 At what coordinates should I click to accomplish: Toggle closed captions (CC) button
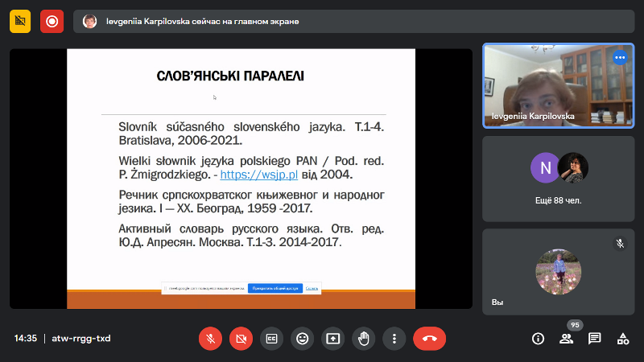[271, 339]
